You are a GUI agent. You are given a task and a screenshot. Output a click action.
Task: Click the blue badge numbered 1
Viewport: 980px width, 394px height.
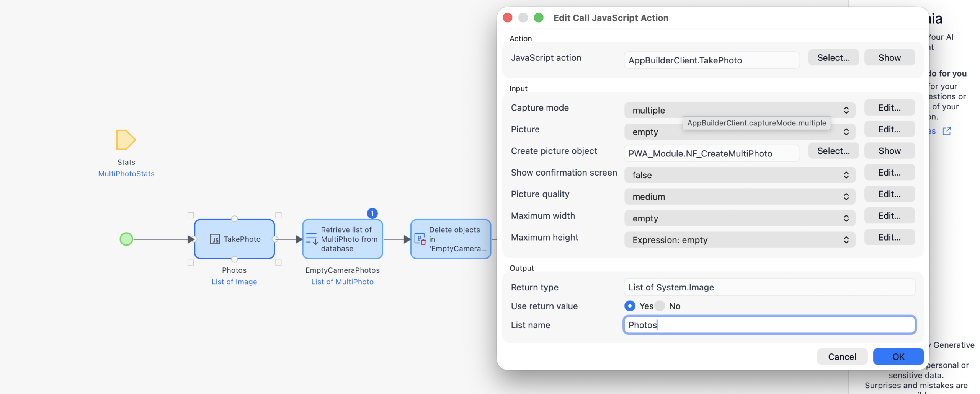372,213
